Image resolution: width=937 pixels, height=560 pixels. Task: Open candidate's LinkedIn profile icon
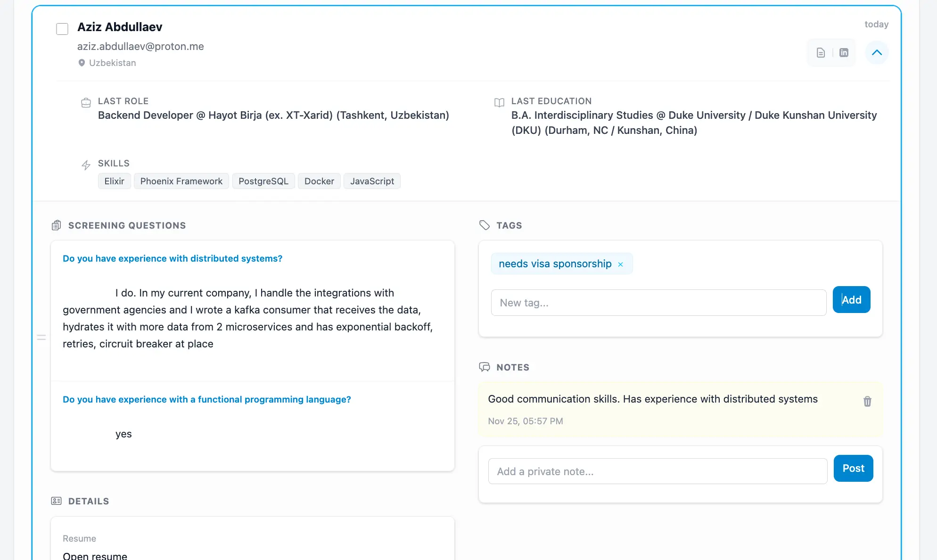point(844,53)
